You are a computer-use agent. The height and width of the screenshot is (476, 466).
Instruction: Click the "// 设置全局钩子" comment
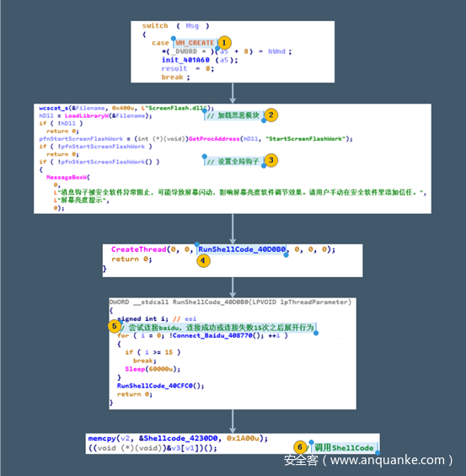pyautogui.click(x=233, y=162)
